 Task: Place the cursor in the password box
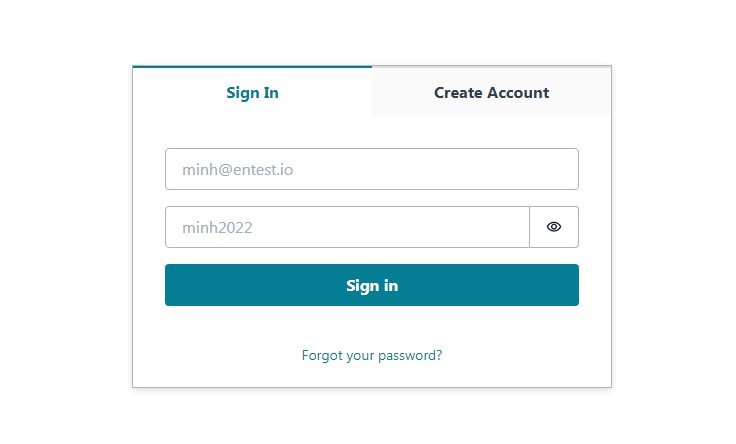pyautogui.click(x=347, y=227)
